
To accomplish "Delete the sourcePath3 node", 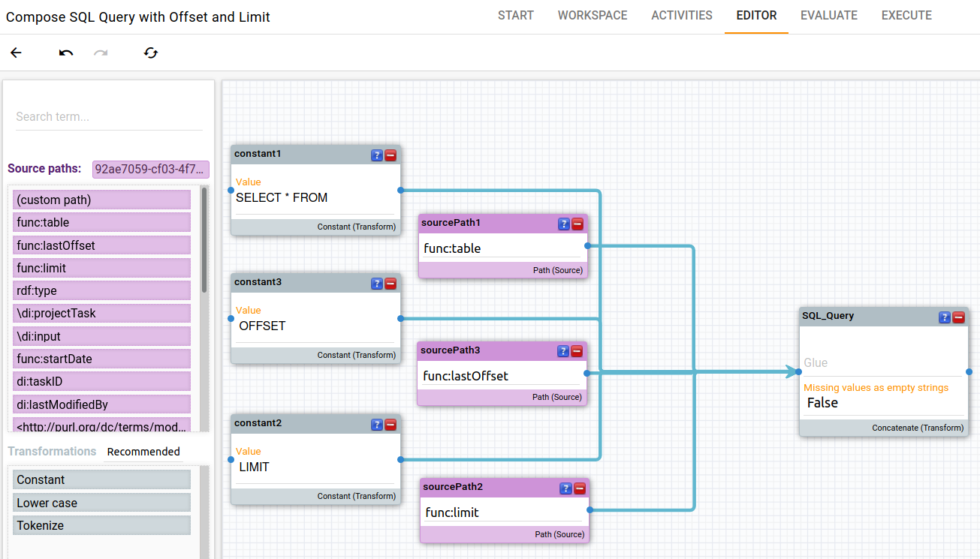I will (577, 351).
